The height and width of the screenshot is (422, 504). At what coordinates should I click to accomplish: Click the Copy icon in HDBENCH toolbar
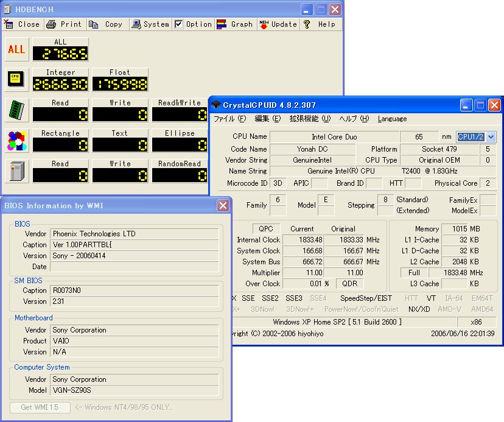point(94,24)
